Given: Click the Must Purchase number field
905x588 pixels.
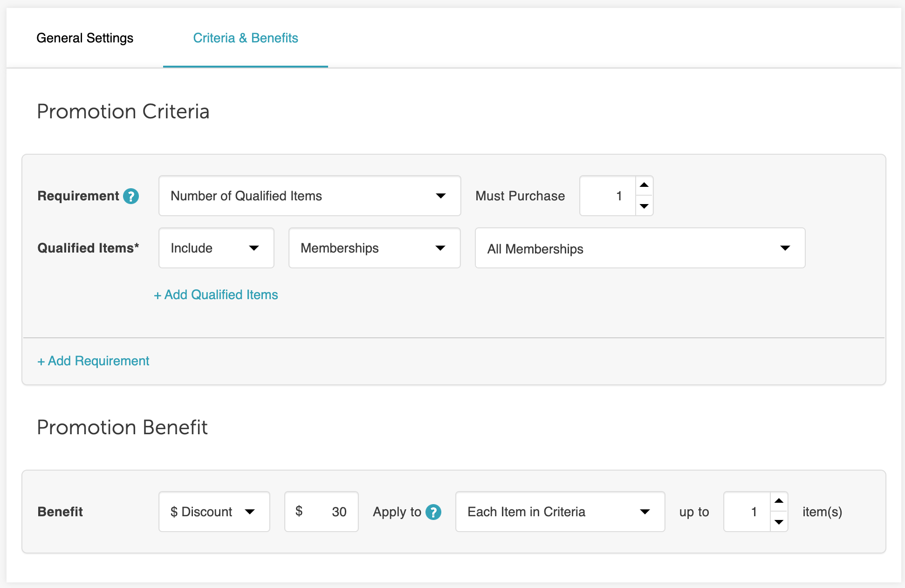Looking at the screenshot, I should click(x=608, y=196).
